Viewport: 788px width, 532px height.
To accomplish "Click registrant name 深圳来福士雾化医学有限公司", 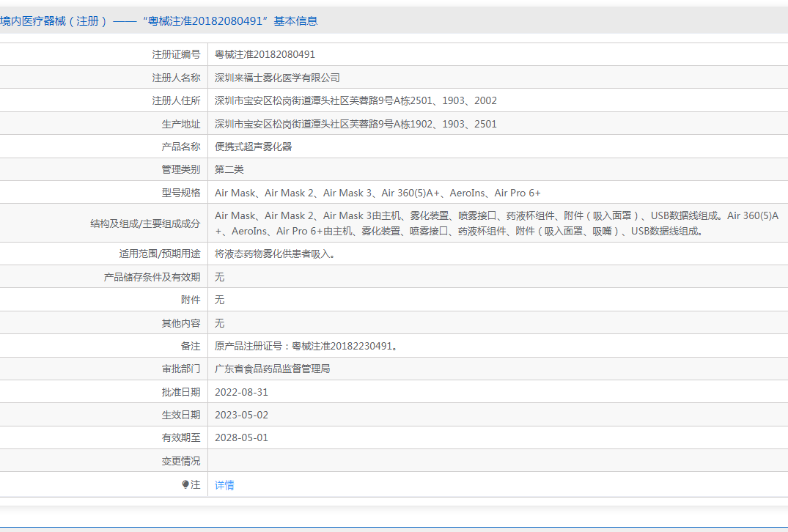I will tap(277, 78).
